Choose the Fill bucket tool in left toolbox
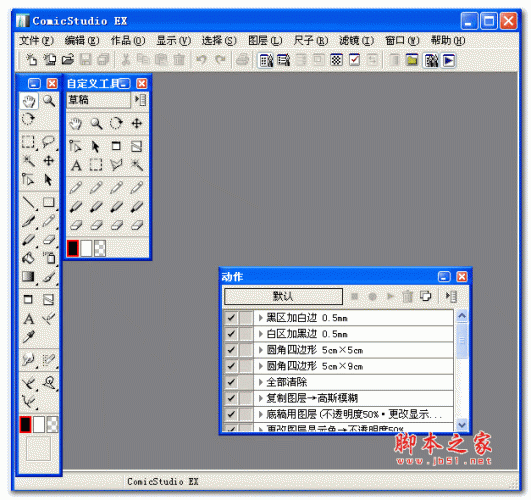 tap(28, 258)
